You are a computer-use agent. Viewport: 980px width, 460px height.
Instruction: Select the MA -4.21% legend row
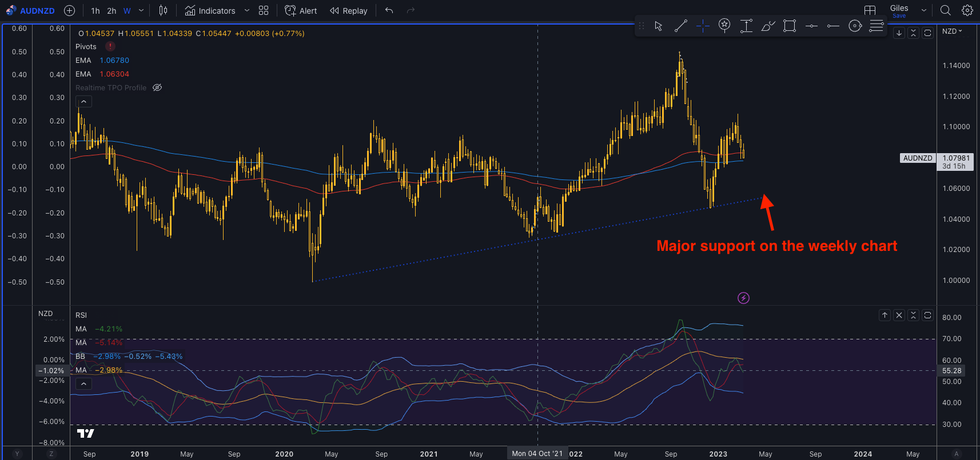point(99,329)
